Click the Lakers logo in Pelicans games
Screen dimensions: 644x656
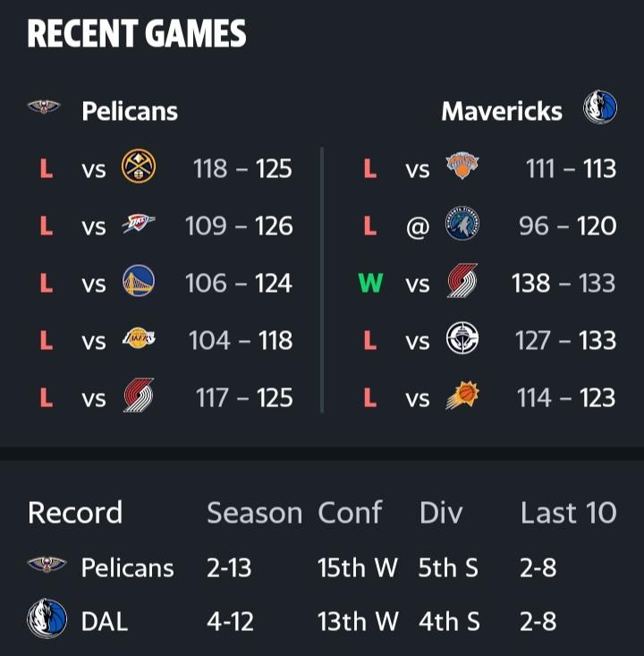pos(139,340)
